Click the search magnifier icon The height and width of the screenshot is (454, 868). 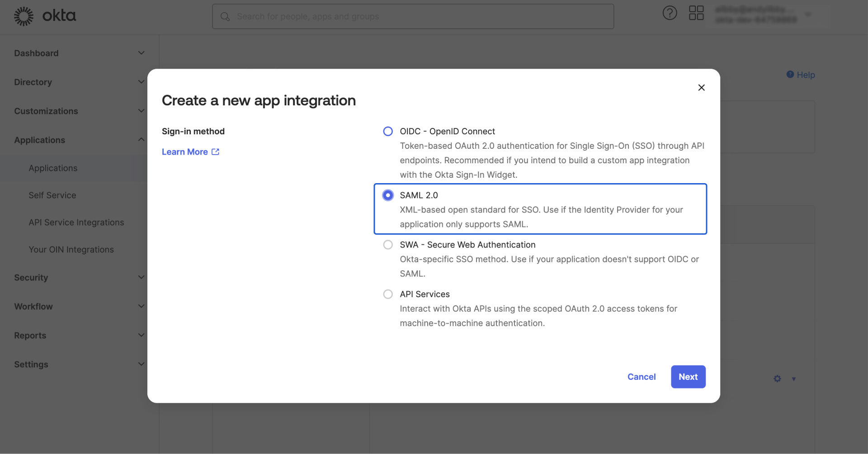coord(225,17)
